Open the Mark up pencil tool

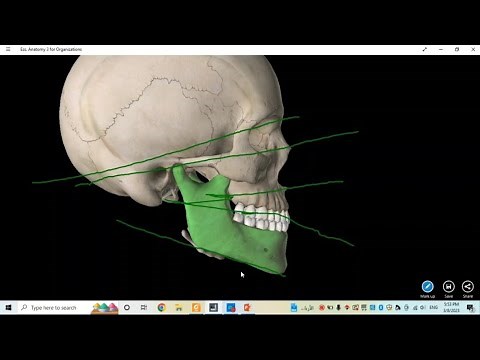(427, 287)
